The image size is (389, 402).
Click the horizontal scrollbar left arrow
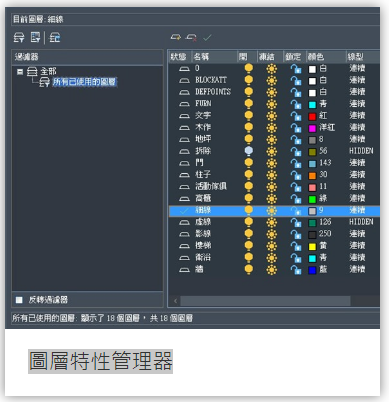(x=175, y=301)
